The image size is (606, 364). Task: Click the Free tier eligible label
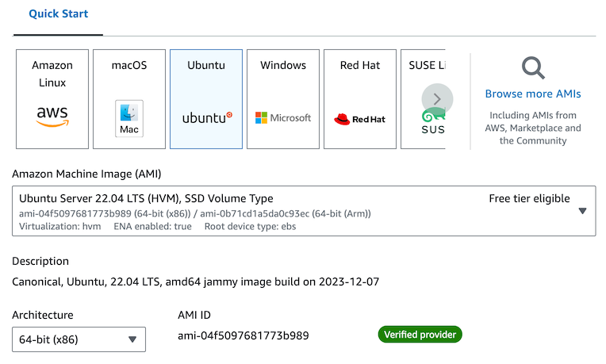(x=529, y=198)
